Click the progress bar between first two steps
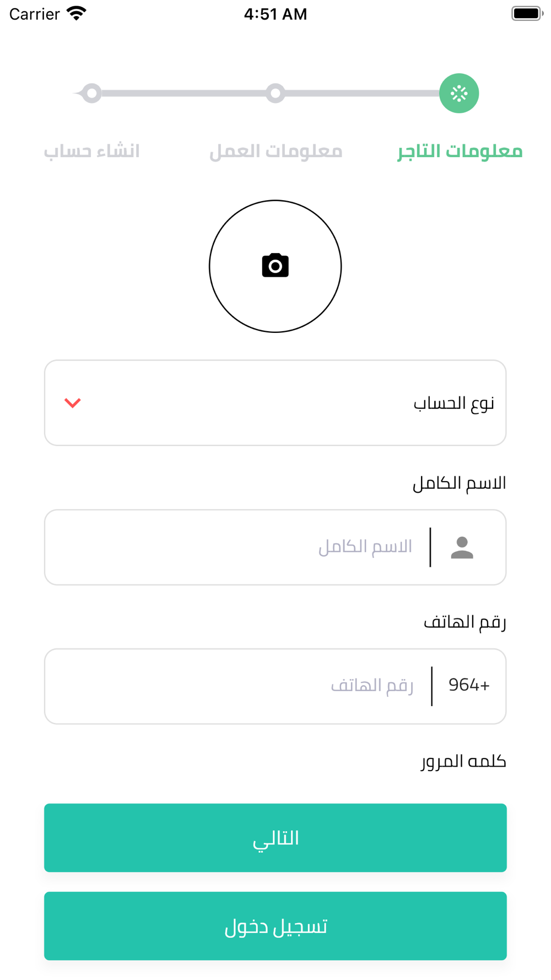The width and height of the screenshot is (551, 980). (367, 93)
